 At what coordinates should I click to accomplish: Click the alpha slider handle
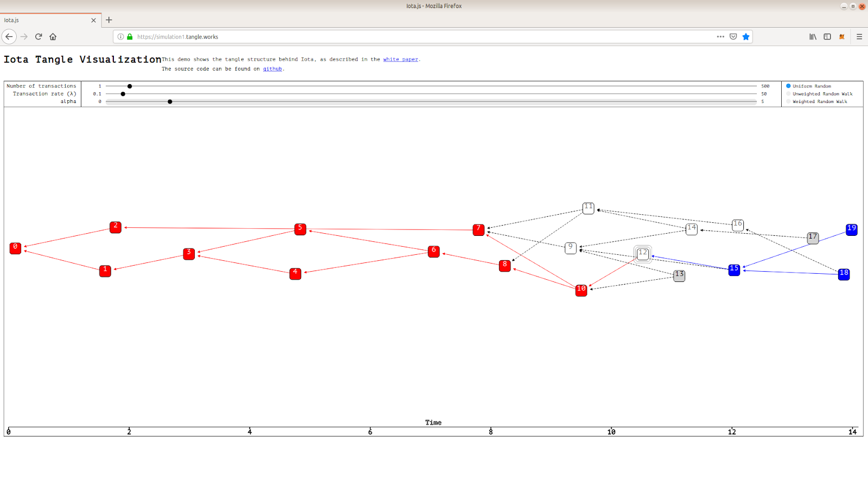[170, 101]
